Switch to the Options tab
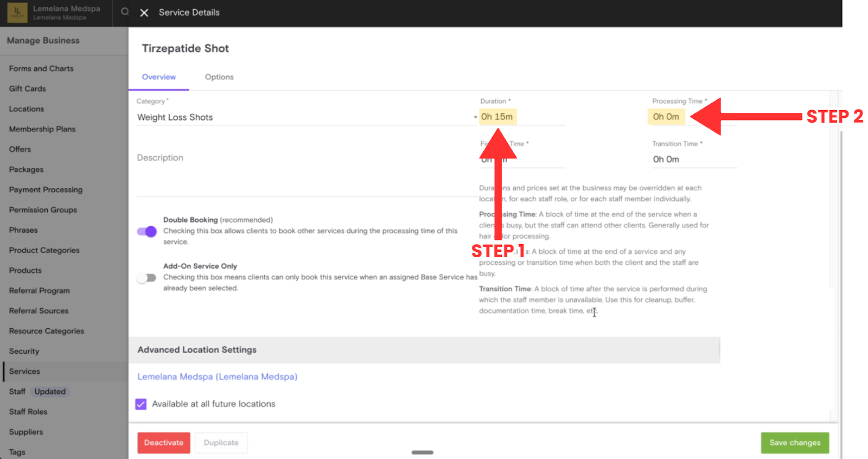This screenshot has height=459, width=868. (x=219, y=77)
